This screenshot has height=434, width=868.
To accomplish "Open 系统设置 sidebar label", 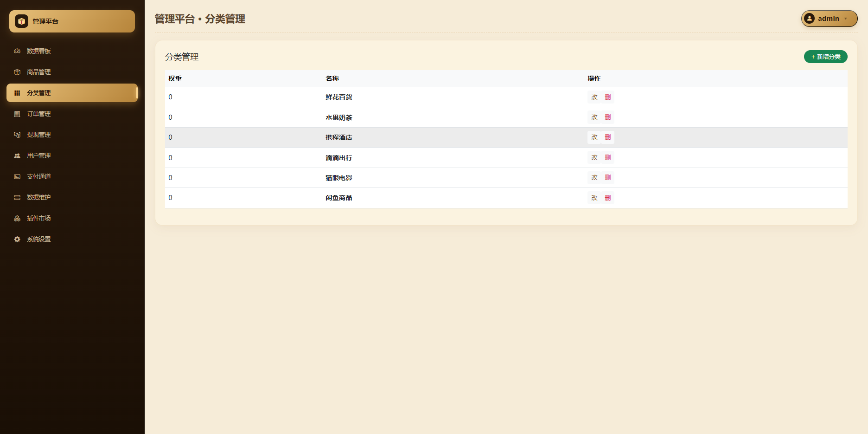I will [39, 239].
